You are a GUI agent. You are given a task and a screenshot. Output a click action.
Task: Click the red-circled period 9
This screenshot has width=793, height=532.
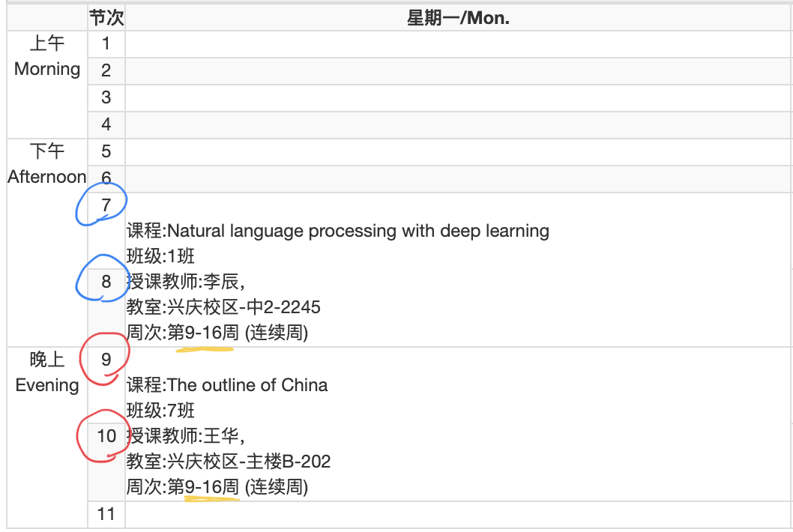(105, 358)
